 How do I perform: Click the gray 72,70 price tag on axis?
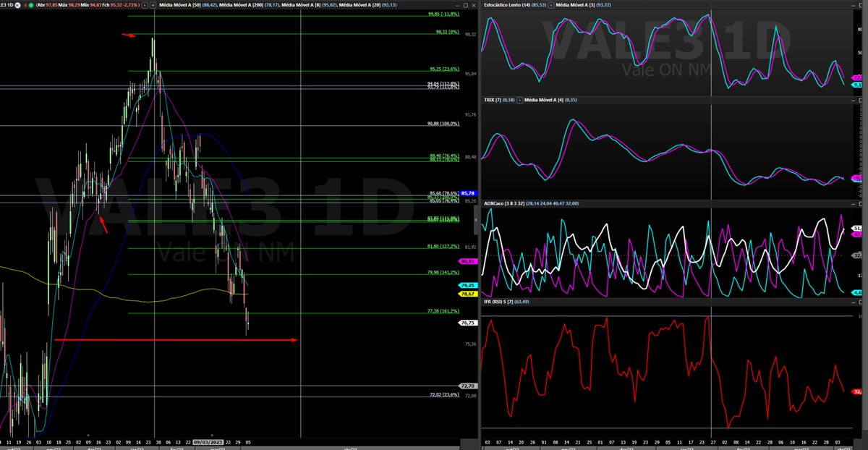pyautogui.click(x=467, y=386)
